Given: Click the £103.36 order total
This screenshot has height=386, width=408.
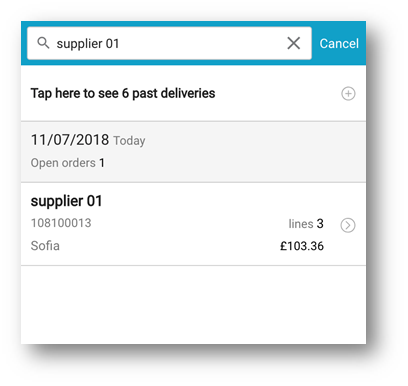Looking at the screenshot, I should [x=302, y=246].
